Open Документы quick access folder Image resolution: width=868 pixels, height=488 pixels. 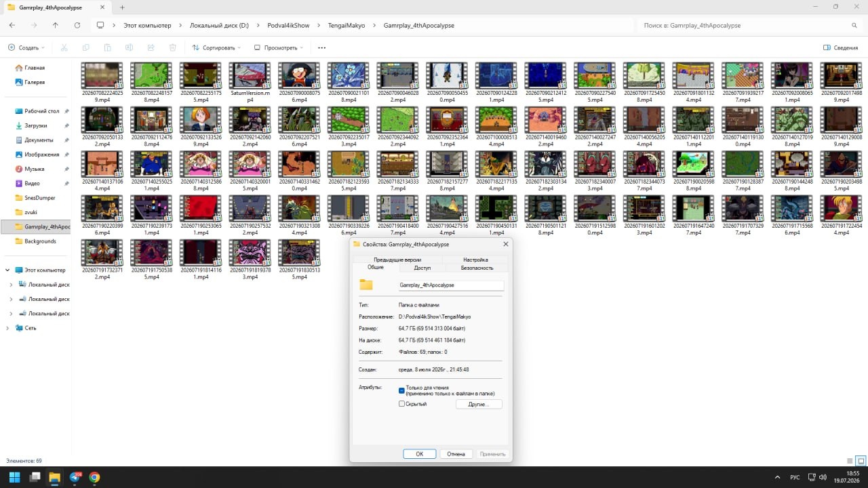pyautogui.click(x=39, y=140)
